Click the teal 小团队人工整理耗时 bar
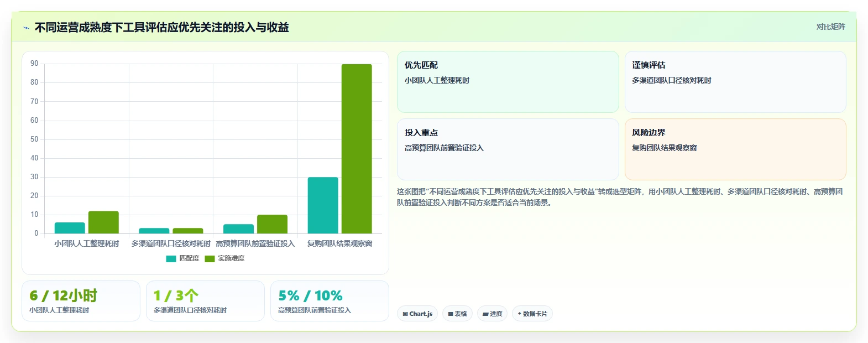Viewport: 868px width, 343px height. tap(70, 228)
